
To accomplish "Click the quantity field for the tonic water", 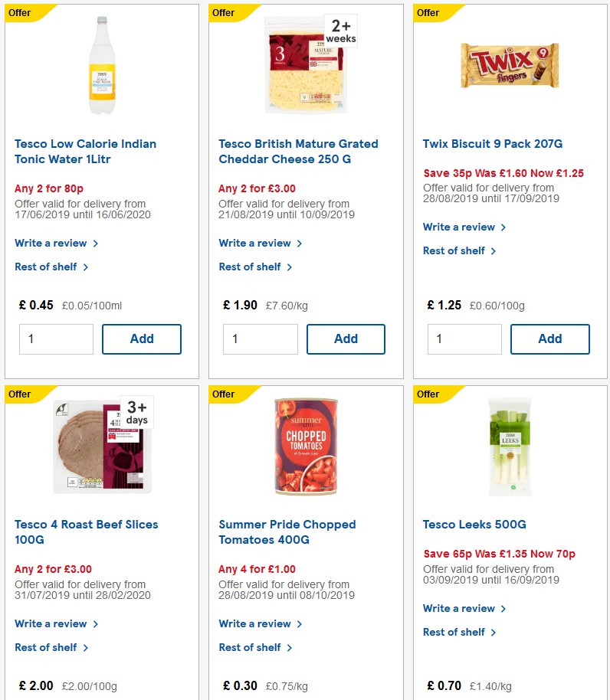I will coord(56,339).
